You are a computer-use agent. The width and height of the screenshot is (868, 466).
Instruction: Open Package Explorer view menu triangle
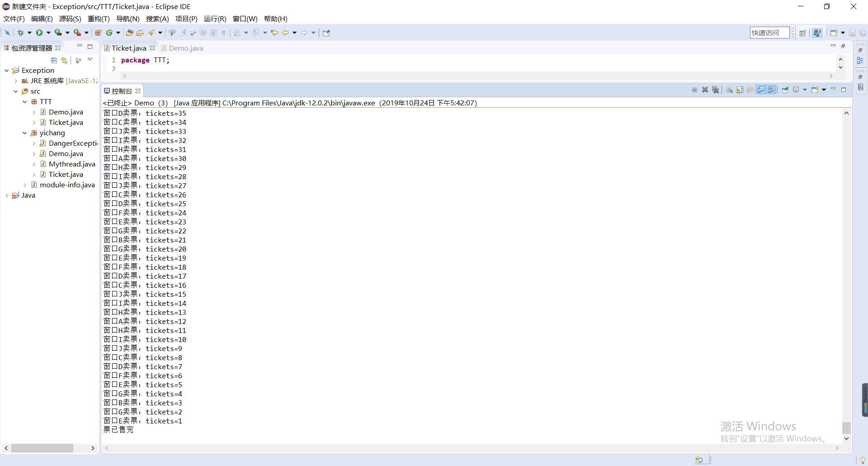click(x=90, y=60)
